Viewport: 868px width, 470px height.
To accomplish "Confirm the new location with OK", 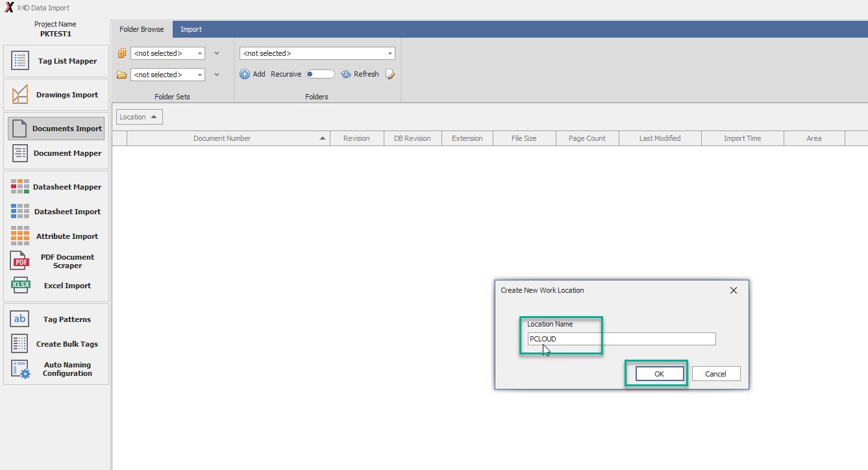I will 660,374.
